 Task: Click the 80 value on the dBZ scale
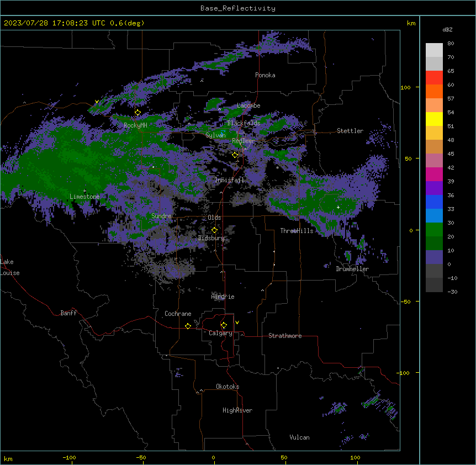coord(451,44)
